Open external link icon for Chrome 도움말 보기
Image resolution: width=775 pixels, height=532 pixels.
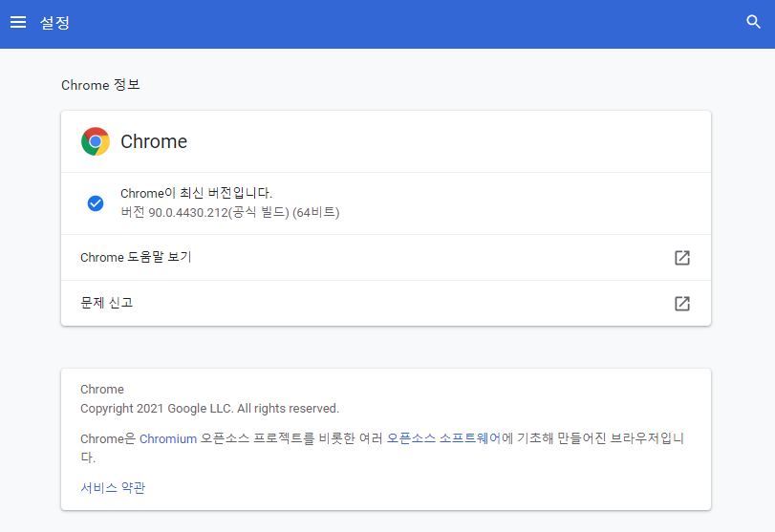pos(682,257)
